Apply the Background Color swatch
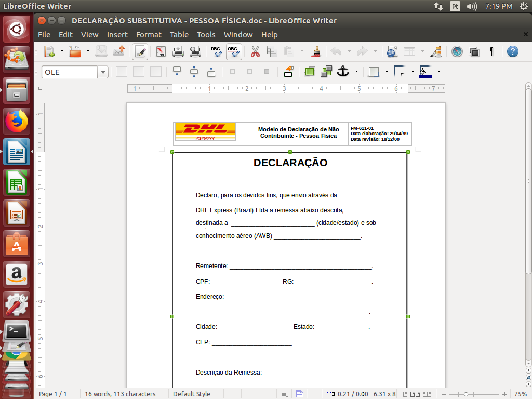 (425, 72)
